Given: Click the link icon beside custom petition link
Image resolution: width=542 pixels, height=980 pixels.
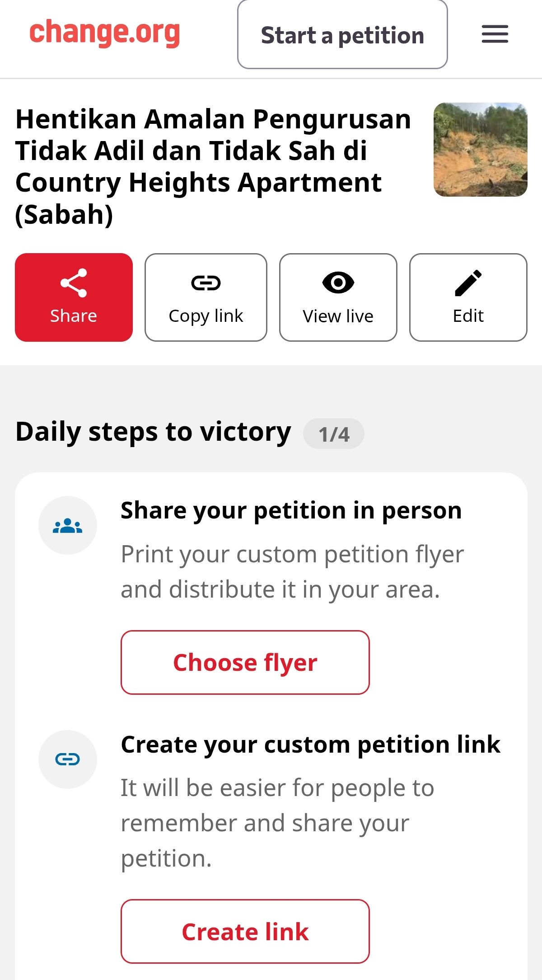Looking at the screenshot, I should [x=68, y=759].
